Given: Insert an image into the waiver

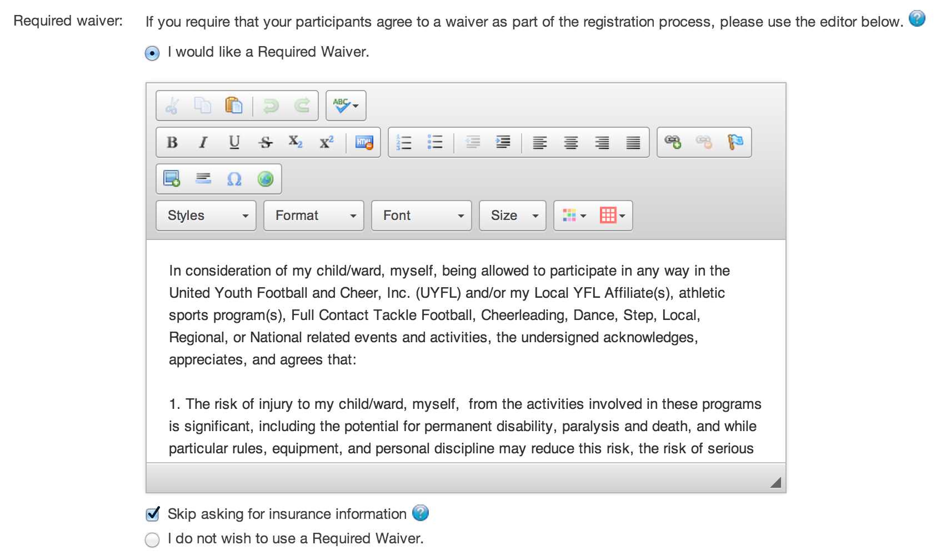Looking at the screenshot, I should 172,179.
